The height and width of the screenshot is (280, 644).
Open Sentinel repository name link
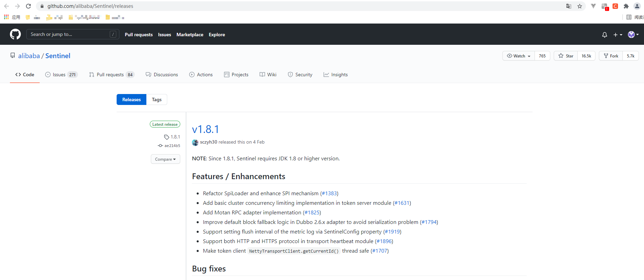coord(58,56)
